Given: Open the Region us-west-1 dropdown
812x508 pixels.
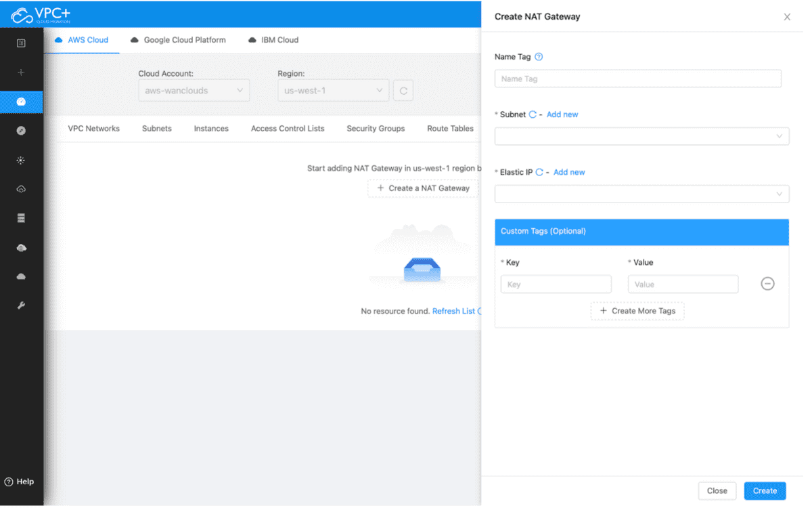Looking at the screenshot, I should click(x=333, y=91).
